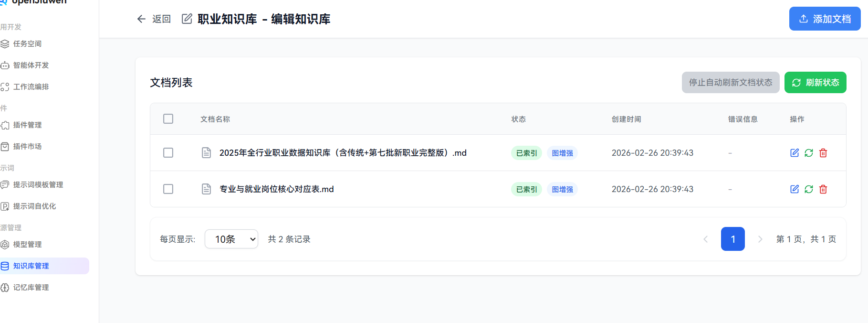Tick the select-all checkbox in table header
Viewport: 868px width, 323px height.
168,118
